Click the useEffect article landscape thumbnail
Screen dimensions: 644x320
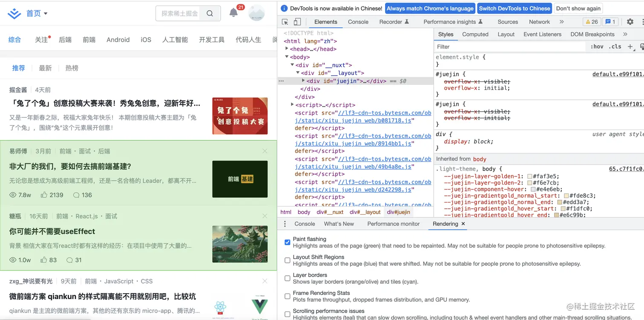(240, 244)
